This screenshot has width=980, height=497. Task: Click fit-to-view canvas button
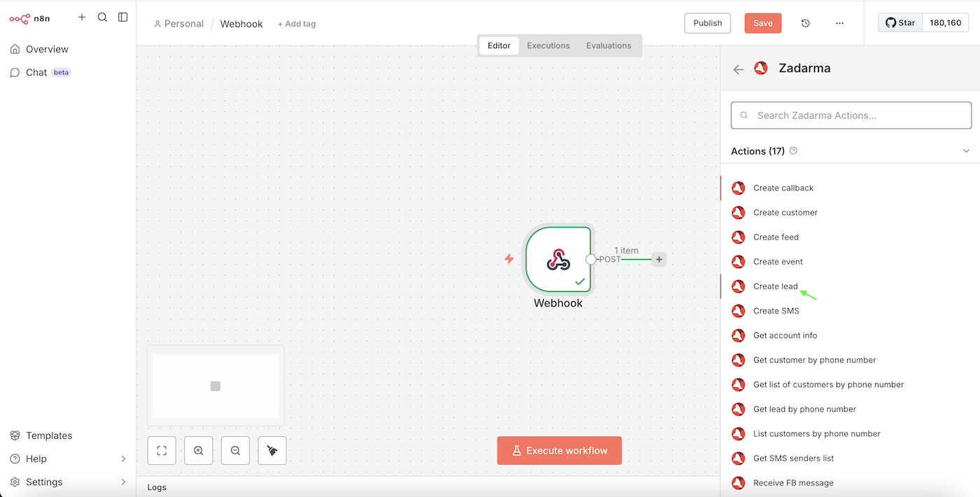tap(162, 451)
